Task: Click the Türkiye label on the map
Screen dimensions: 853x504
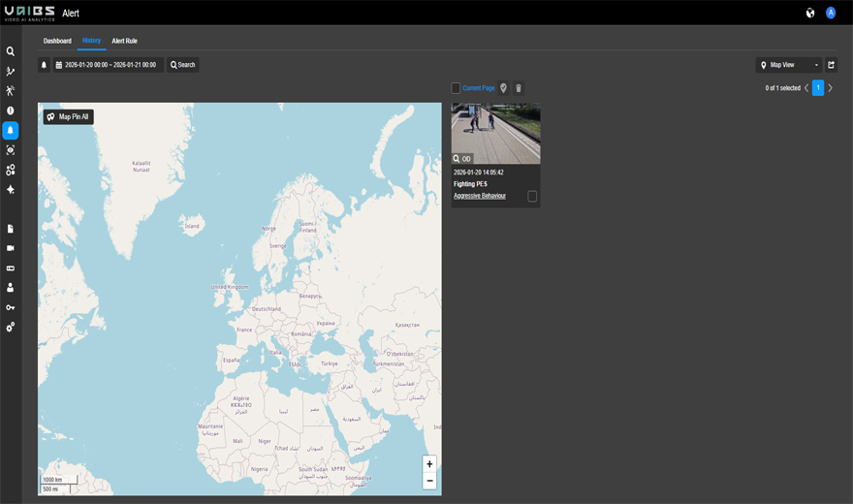Action: [x=330, y=363]
